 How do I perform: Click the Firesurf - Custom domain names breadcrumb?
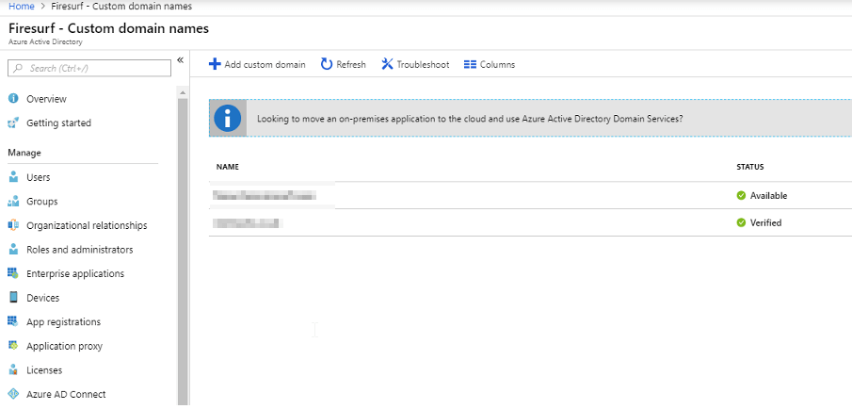click(x=121, y=6)
